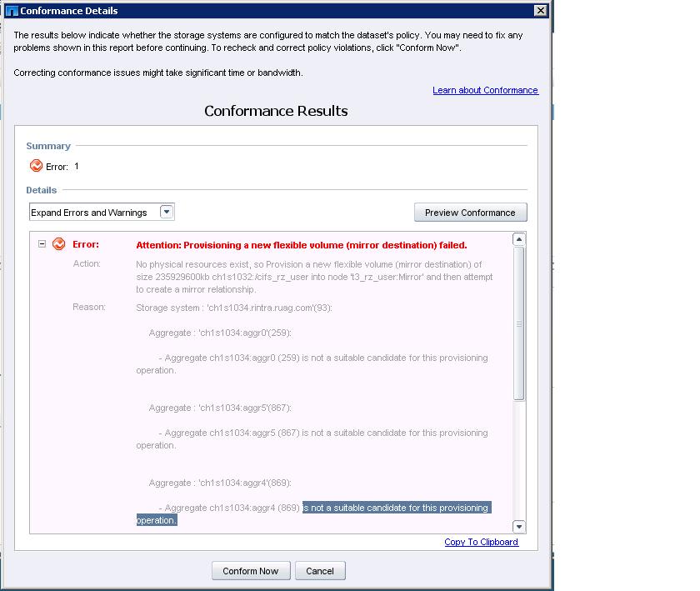
Task: Close the dialog using the X icon
Action: [x=540, y=10]
